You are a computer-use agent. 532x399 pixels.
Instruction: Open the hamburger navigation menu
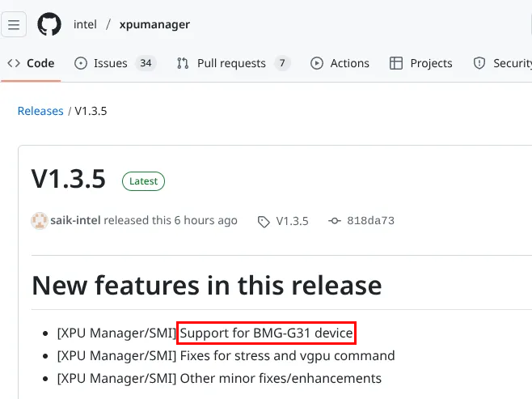click(x=14, y=24)
